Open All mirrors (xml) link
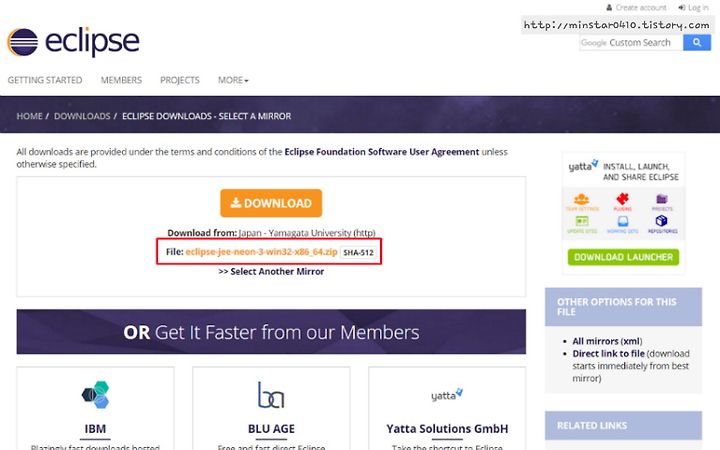The height and width of the screenshot is (450, 720). pos(607,341)
